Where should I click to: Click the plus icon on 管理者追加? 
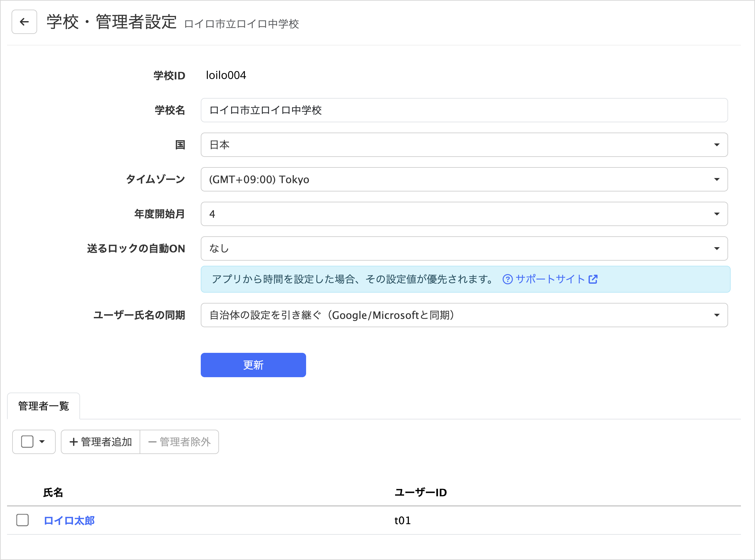click(x=74, y=442)
